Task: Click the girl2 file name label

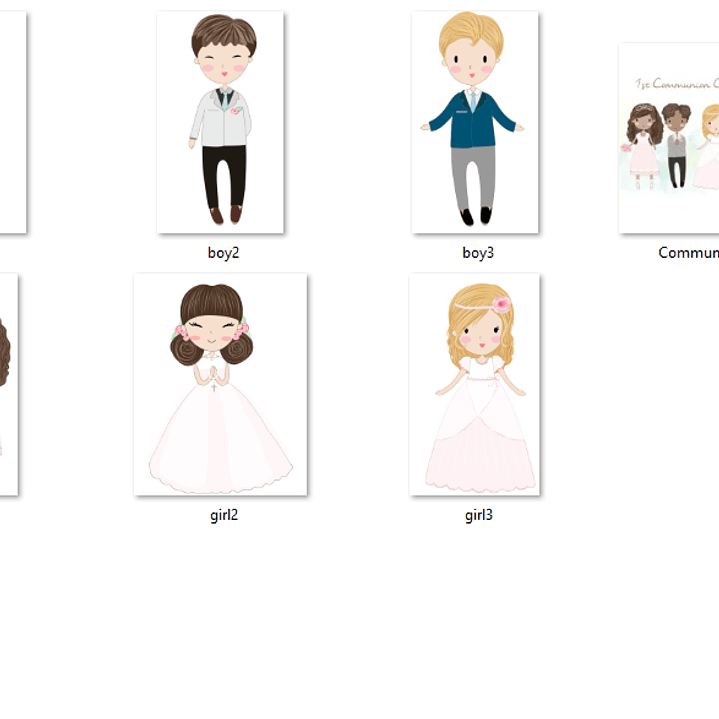Action: 223,516
